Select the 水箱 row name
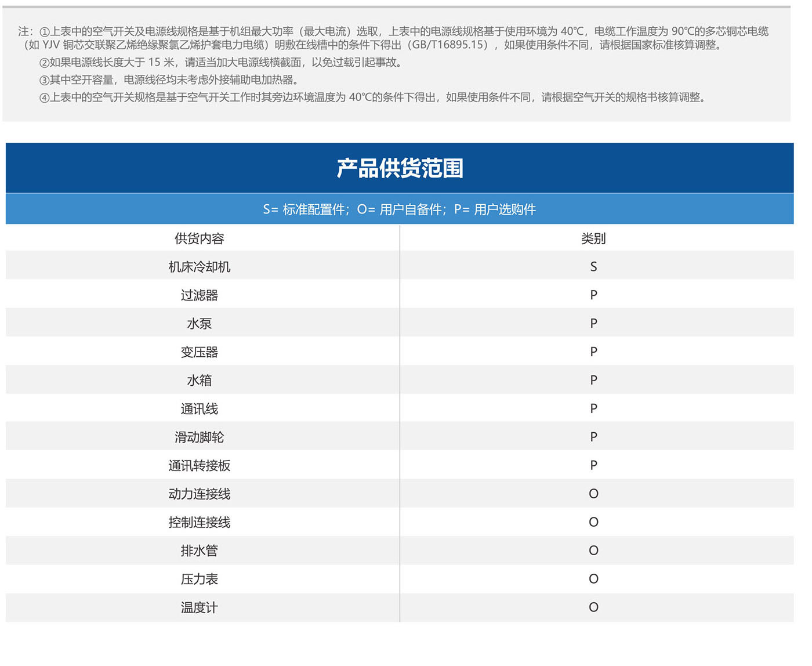 coord(199,381)
